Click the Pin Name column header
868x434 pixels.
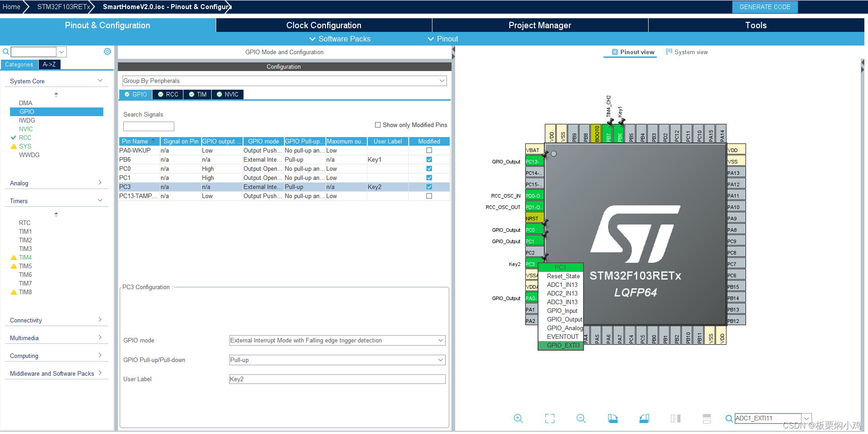[x=139, y=141]
